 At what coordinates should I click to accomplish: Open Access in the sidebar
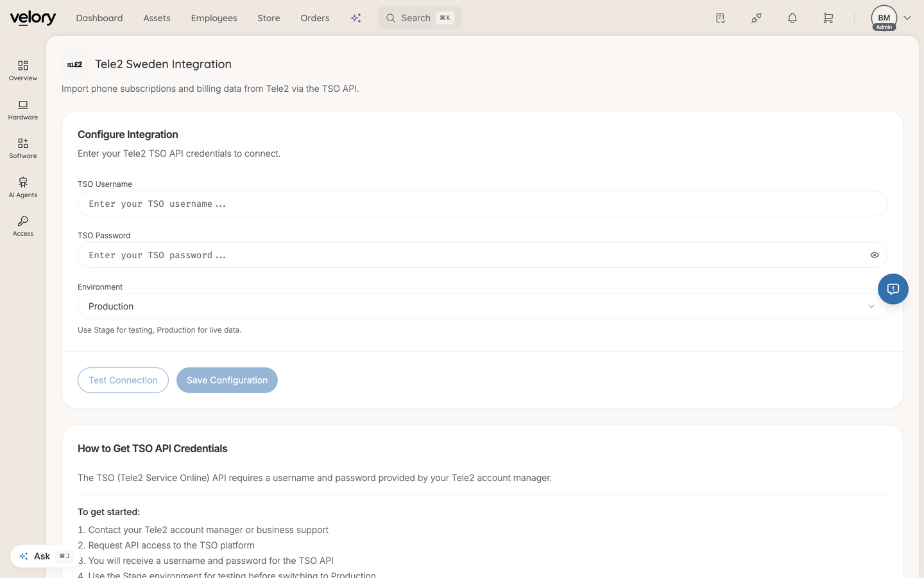coord(23,226)
